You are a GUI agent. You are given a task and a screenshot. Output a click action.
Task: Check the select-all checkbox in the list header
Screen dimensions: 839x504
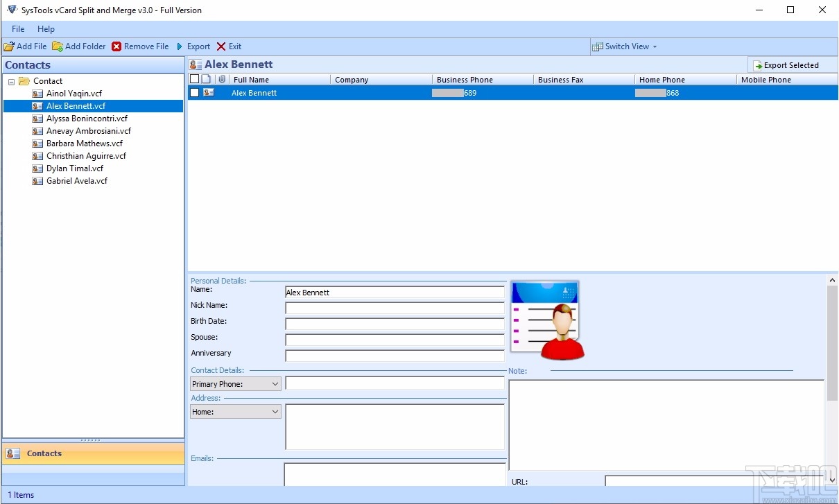[x=194, y=79]
